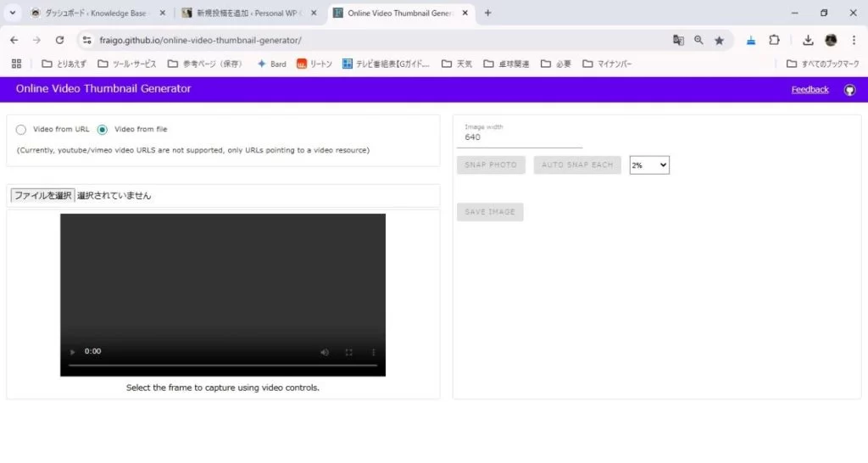Open site information icon in address bar
868x463 pixels.
tap(87, 40)
